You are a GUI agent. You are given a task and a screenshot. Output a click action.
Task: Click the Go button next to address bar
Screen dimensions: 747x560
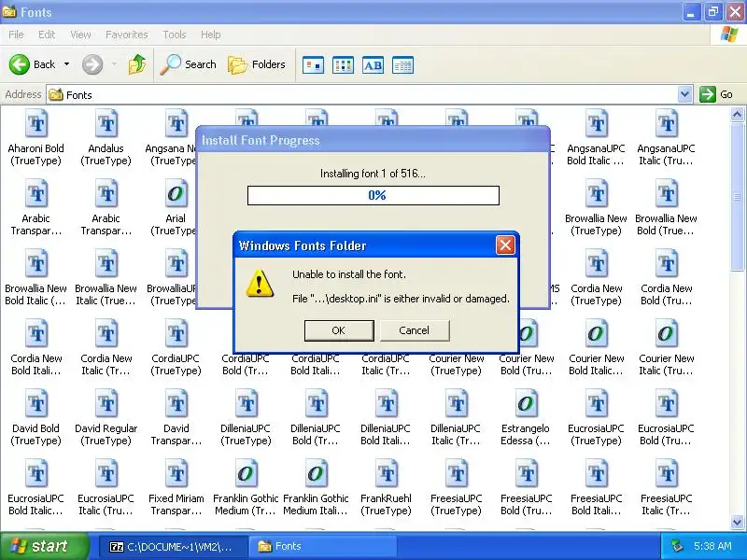[x=716, y=94]
